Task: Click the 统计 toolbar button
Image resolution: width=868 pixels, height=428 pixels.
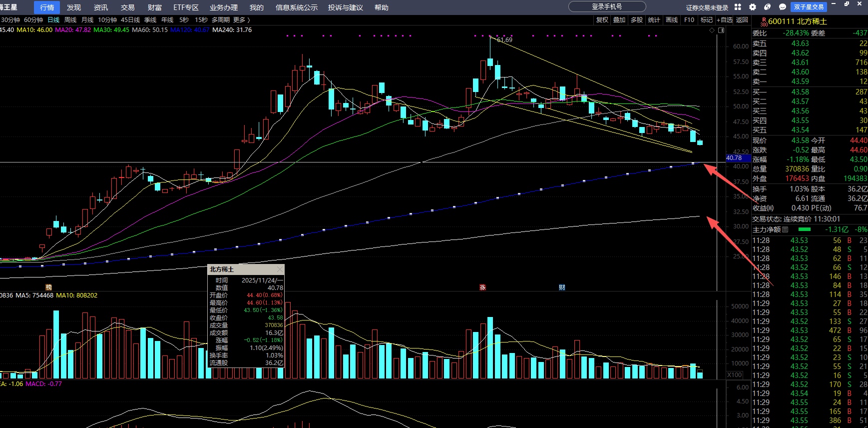Action: [x=654, y=20]
